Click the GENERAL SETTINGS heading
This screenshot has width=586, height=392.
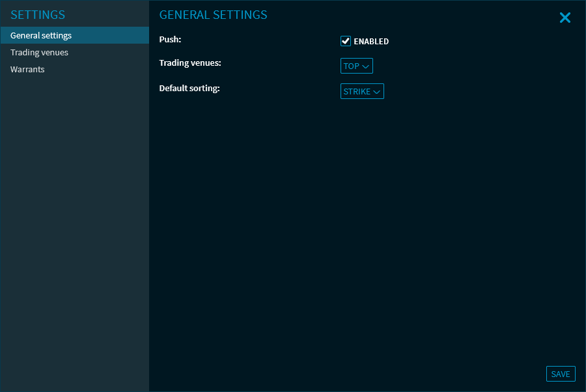coord(213,15)
